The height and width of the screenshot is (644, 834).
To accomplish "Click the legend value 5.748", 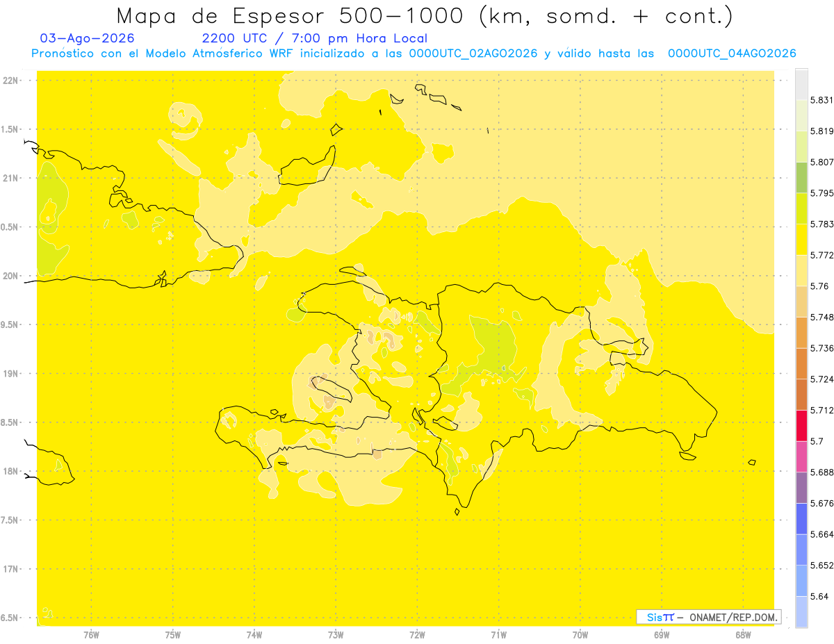I will [821, 317].
